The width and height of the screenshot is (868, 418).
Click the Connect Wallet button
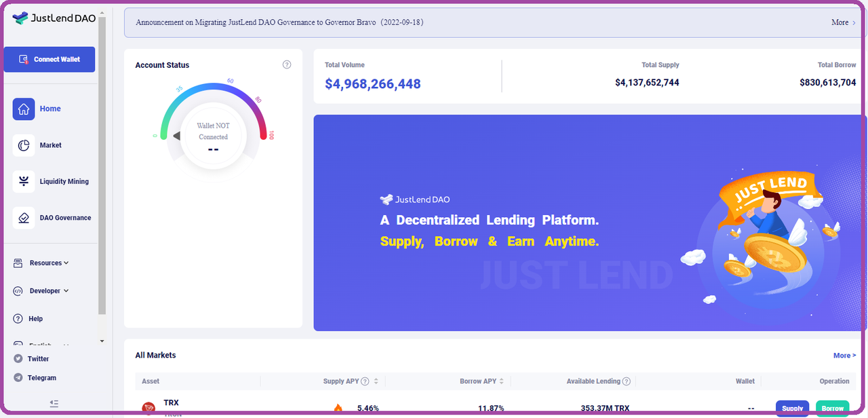pos(49,59)
